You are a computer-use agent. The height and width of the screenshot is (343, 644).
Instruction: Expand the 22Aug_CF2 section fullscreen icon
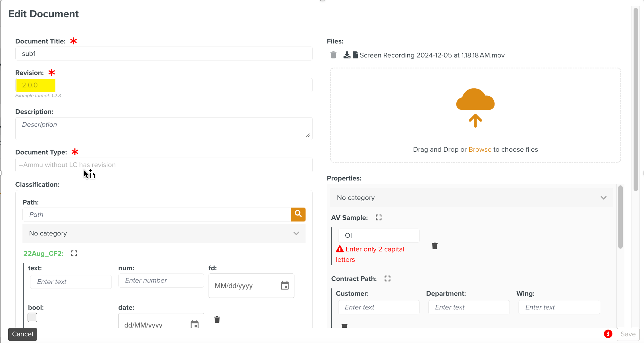pos(74,253)
